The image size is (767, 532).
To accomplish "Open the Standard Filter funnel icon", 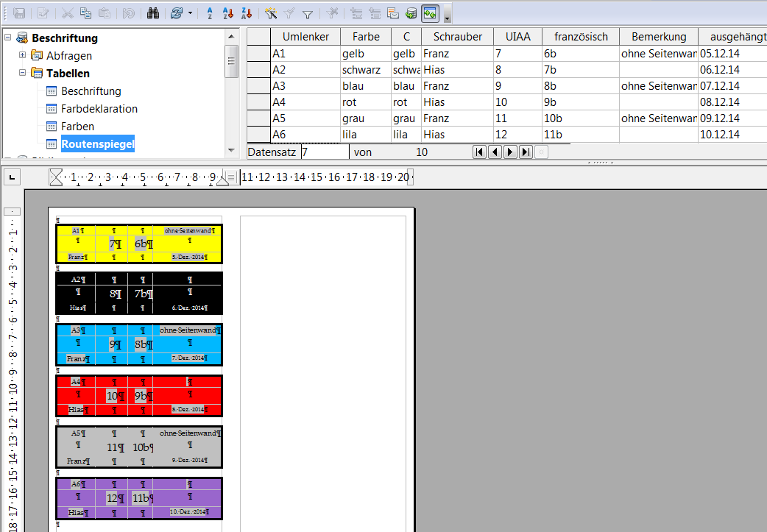I will 308,13.
